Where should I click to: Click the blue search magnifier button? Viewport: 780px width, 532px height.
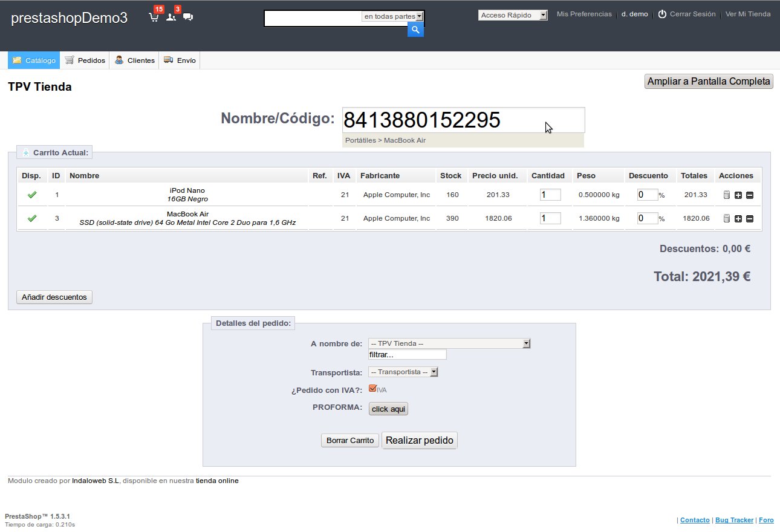[415, 30]
